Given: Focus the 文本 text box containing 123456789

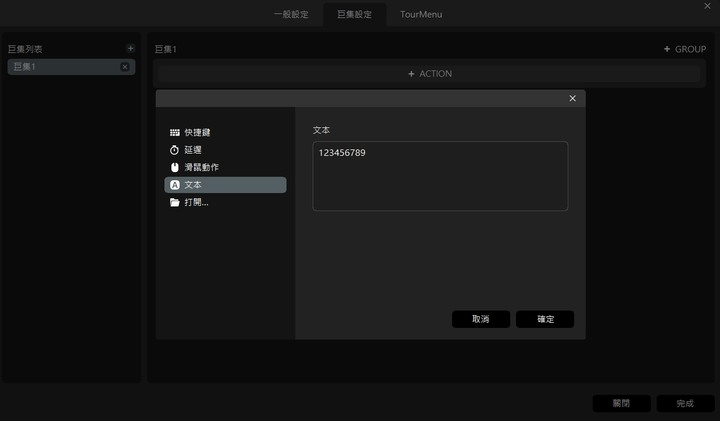Looking at the screenshot, I should pos(440,176).
